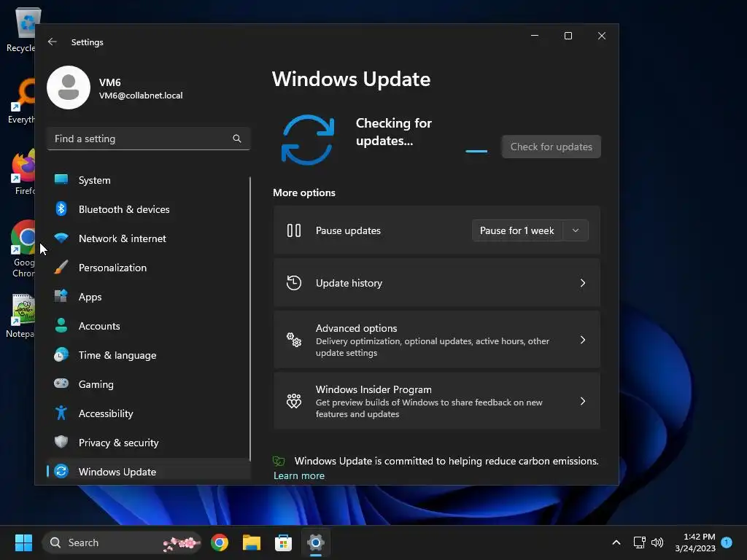
Task: Click the taskbar Search box
Action: pyautogui.click(x=122, y=542)
